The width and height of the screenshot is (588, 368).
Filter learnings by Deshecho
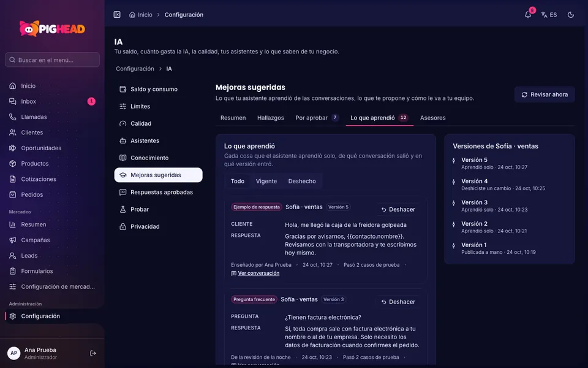[302, 181]
